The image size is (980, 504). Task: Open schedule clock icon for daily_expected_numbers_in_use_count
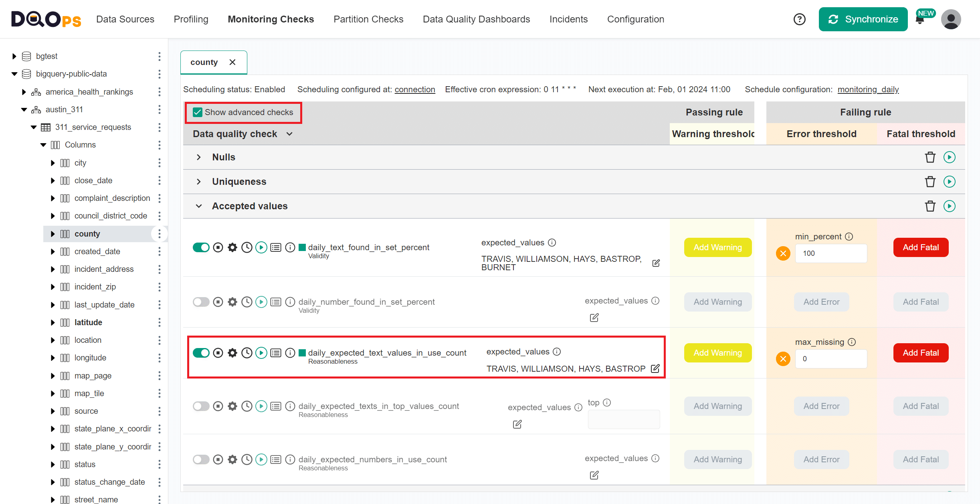pyautogui.click(x=247, y=459)
